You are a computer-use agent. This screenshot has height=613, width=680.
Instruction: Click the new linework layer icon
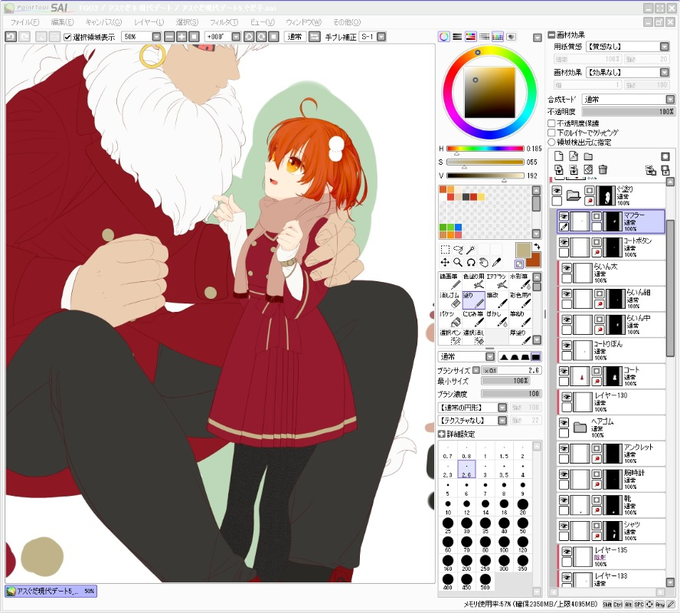(573, 156)
